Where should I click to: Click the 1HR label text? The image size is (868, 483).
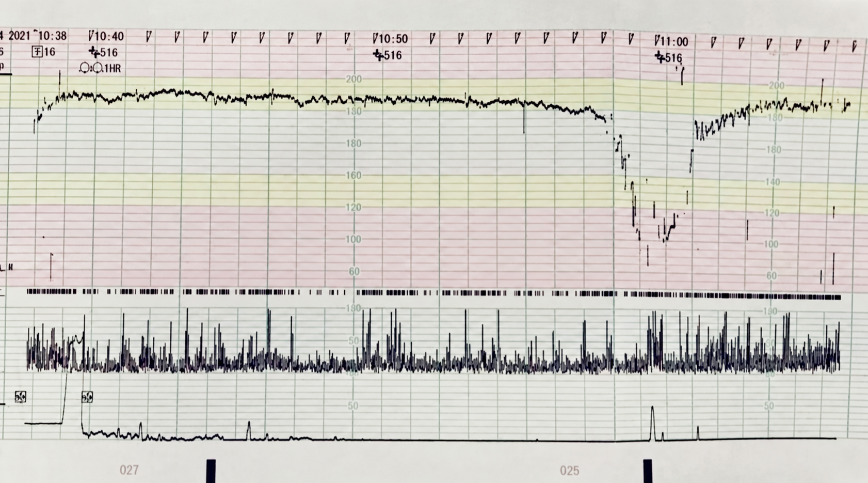tap(112, 68)
